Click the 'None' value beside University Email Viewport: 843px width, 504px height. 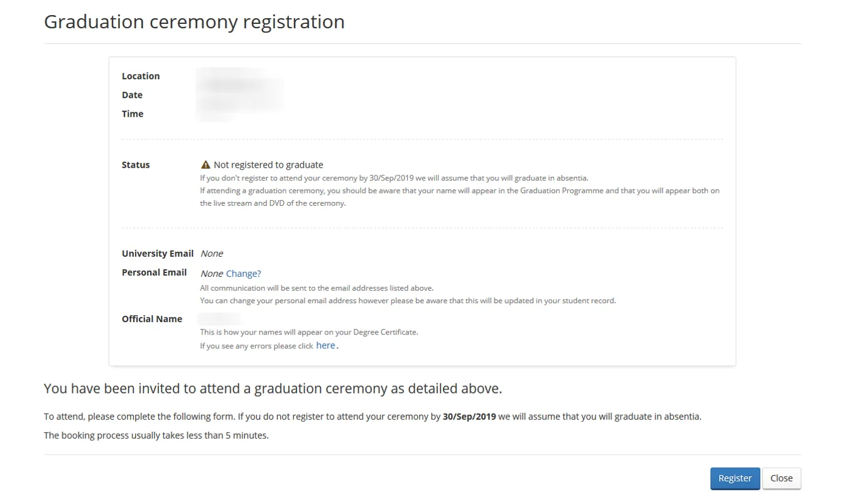(x=212, y=253)
